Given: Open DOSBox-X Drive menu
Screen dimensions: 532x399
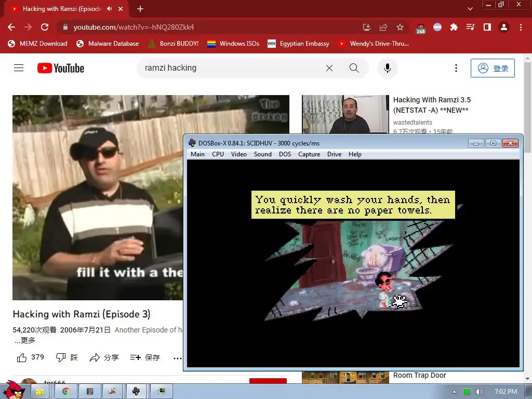Looking at the screenshot, I should click(x=334, y=154).
